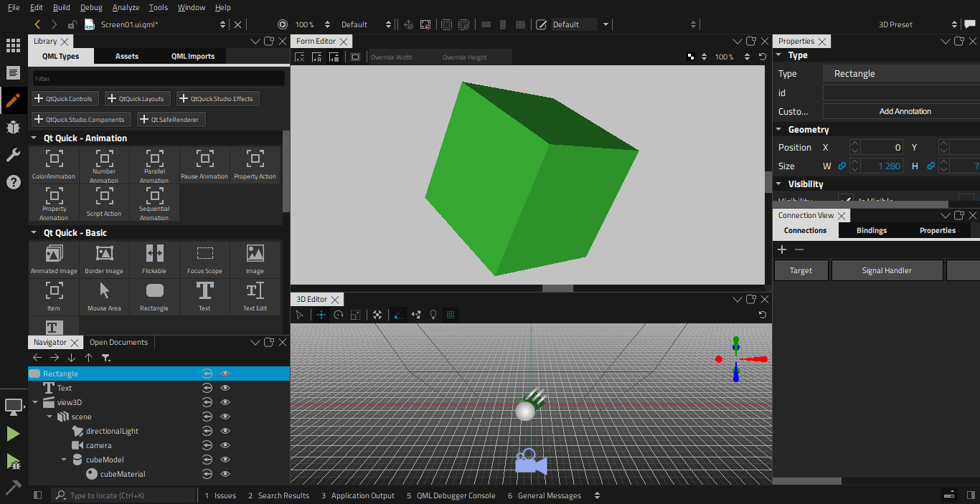980x504 pixels.
Task: Click the plus icon to add a new connection
Action: 781,249
